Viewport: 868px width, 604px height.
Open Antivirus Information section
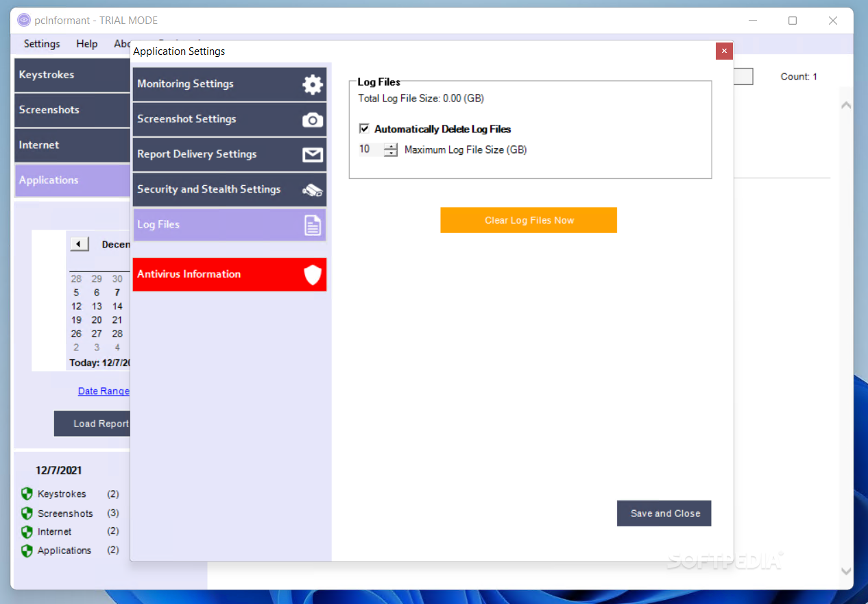tap(229, 274)
